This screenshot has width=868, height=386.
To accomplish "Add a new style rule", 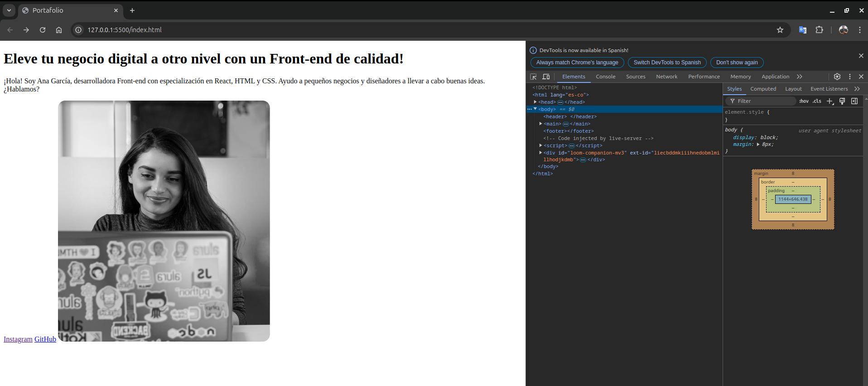I will pos(830,101).
